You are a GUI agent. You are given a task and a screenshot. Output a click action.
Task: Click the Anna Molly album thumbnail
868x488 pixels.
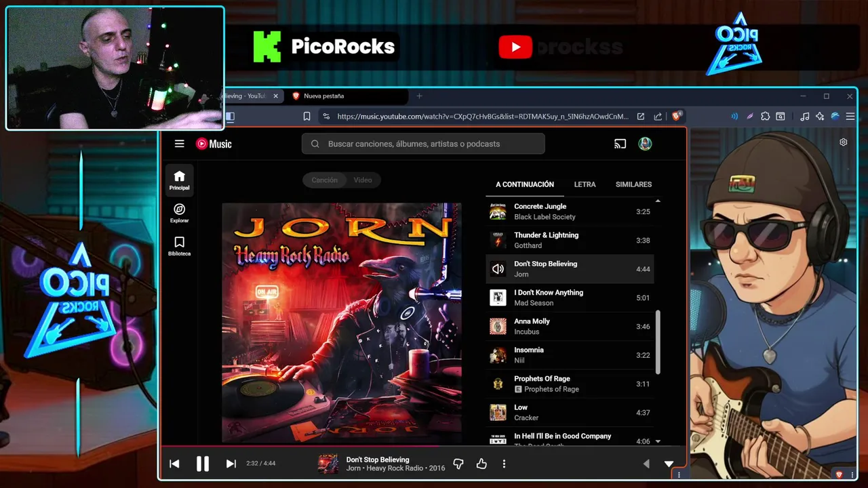coord(498,326)
